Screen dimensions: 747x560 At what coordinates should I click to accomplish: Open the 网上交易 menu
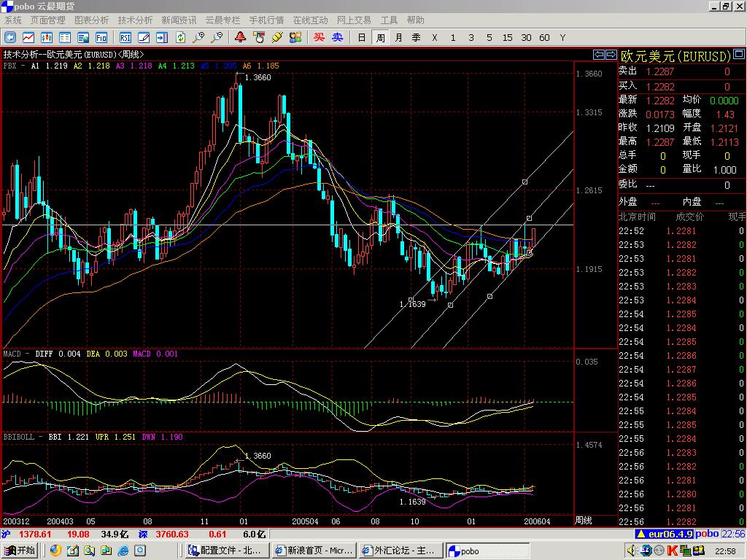tap(354, 20)
